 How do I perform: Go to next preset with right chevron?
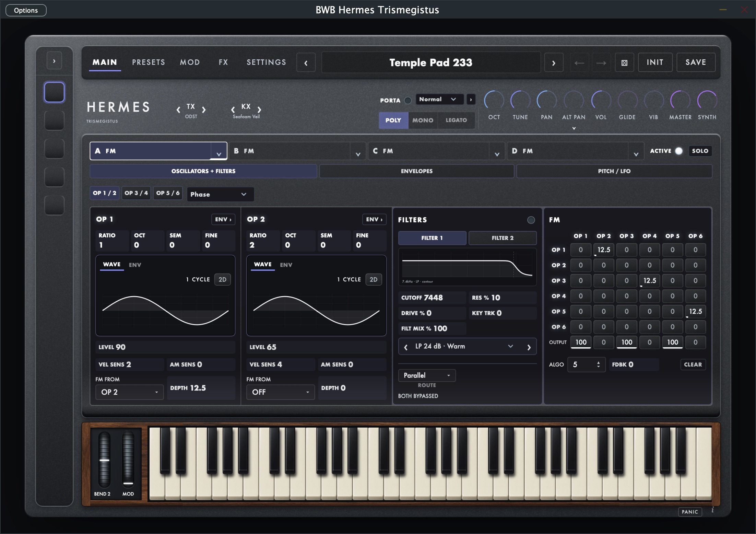point(554,63)
